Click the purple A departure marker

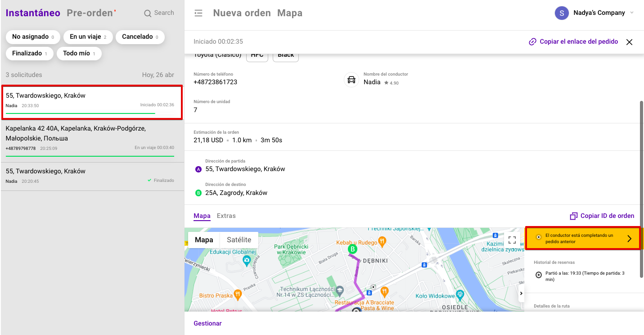(198, 169)
